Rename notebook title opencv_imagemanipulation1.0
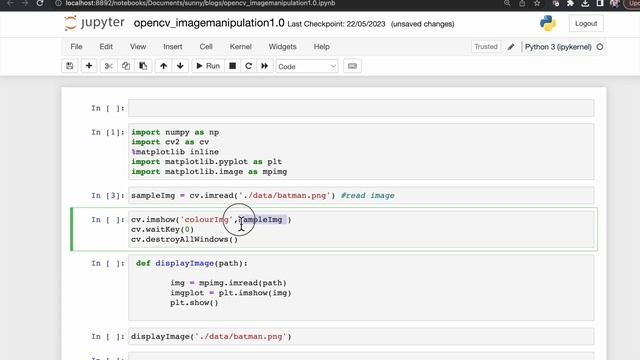 pyautogui.click(x=209, y=23)
